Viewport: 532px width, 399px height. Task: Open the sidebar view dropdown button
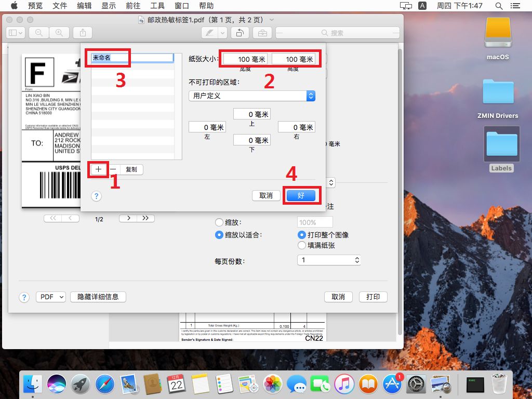pos(16,33)
